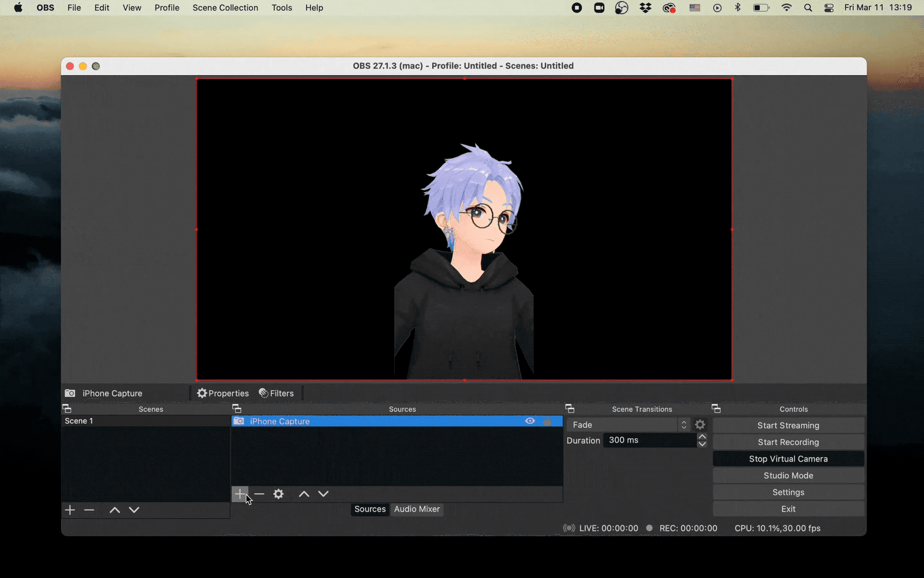Screen dimensions: 924x578
Task: Click Stop Virtual Camera
Action: [788, 459]
